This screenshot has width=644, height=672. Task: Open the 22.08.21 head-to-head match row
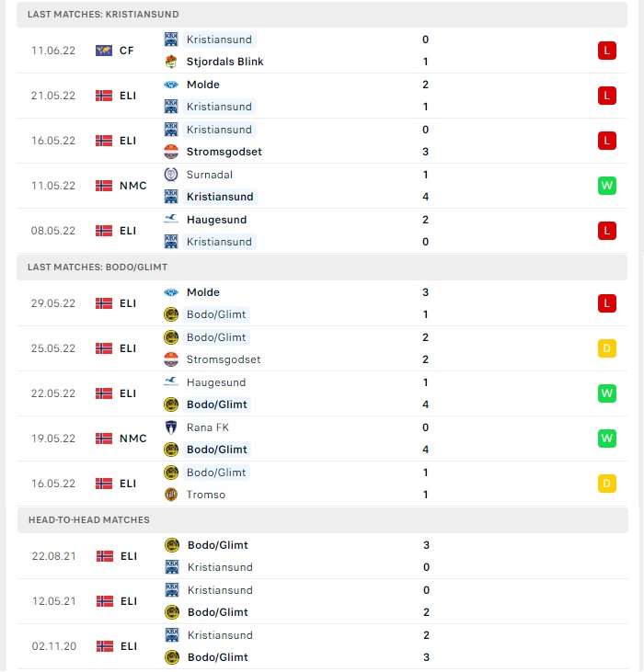[323, 556]
